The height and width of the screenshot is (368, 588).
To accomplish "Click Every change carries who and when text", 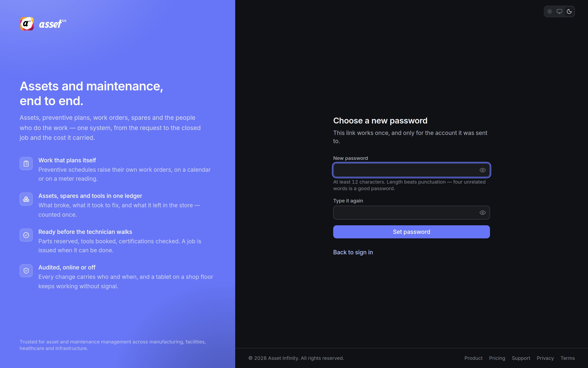I will tap(126, 282).
